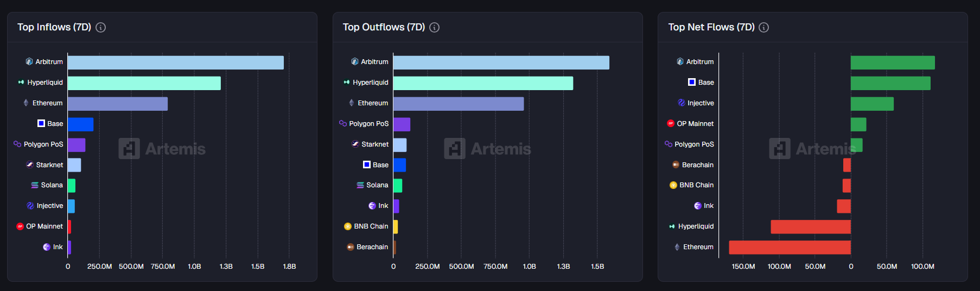980x291 pixels.
Task: Click Solana icon in Top Outflows chart
Action: coord(360,185)
